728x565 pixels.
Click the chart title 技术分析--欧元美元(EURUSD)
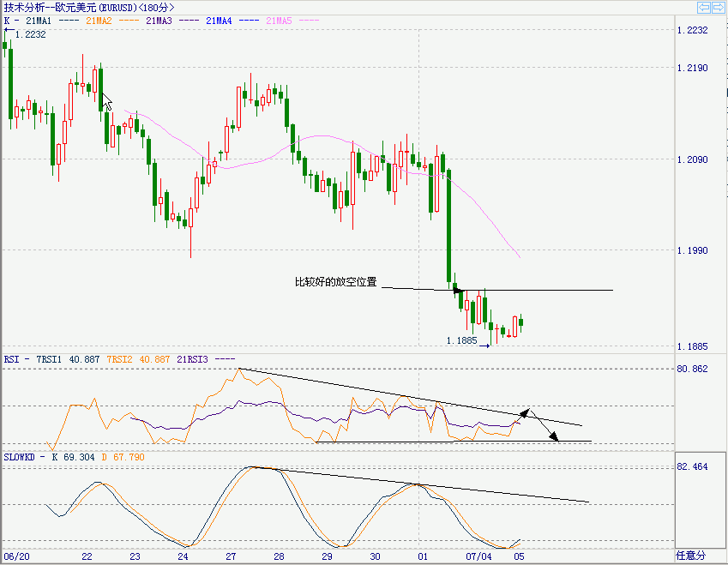click(x=71, y=8)
